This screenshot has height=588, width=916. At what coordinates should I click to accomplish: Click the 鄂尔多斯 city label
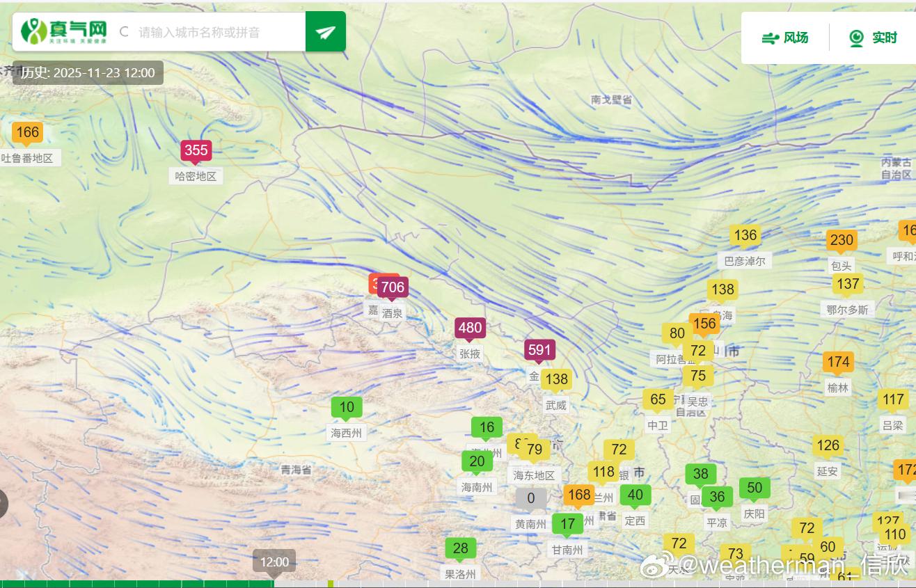tap(848, 310)
